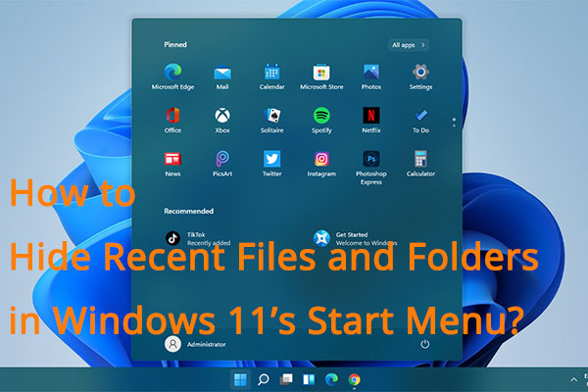
Task: Open Widgets from the taskbar
Action: pos(309,379)
